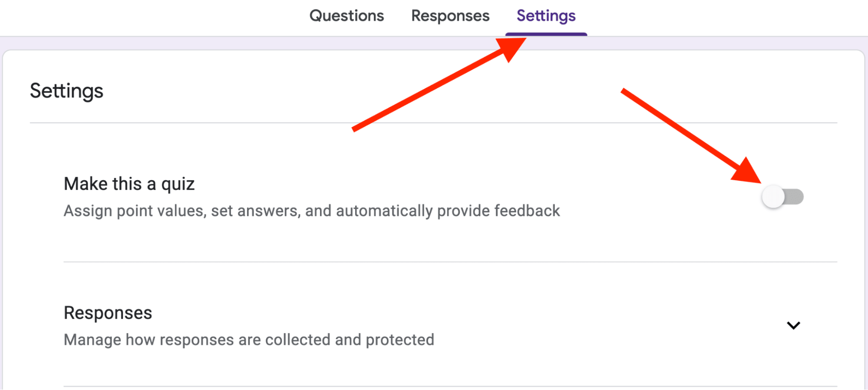The width and height of the screenshot is (868, 390).
Task: Click the quiz switch thumb circle
Action: pyautogui.click(x=772, y=196)
